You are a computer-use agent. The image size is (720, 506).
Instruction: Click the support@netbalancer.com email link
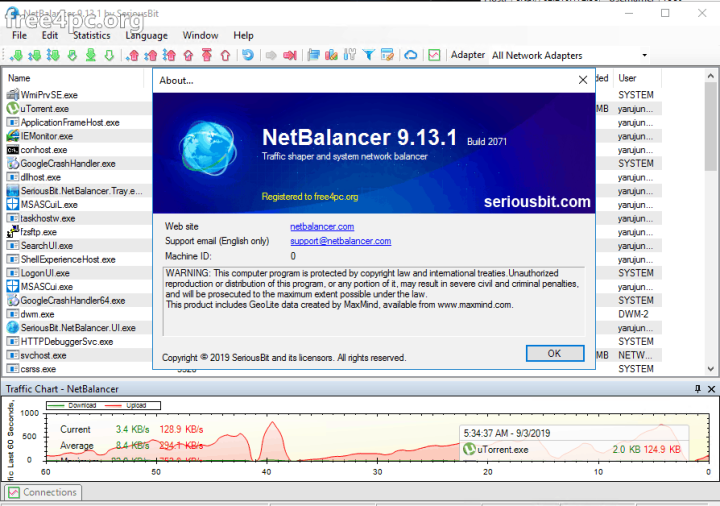[340, 241]
